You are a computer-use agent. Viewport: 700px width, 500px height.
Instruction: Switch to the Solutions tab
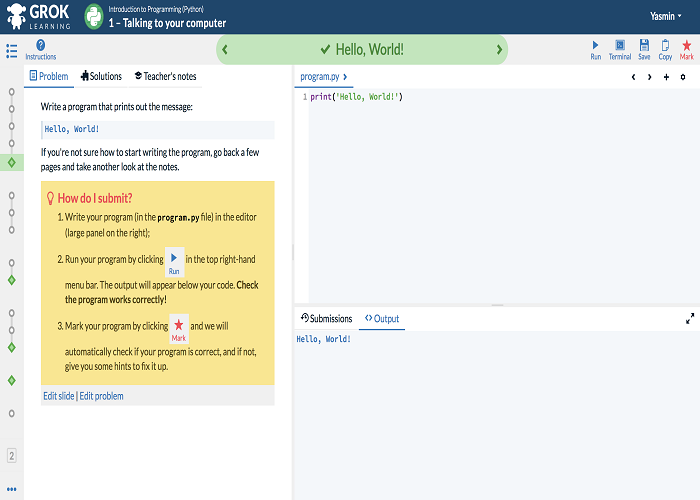(101, 76)
